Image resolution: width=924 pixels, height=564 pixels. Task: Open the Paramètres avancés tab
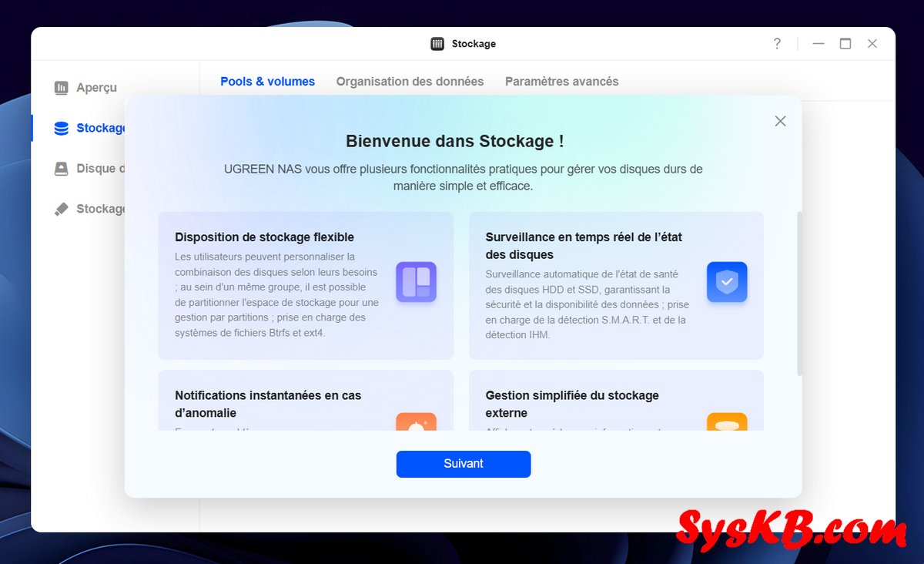point(561,82)
